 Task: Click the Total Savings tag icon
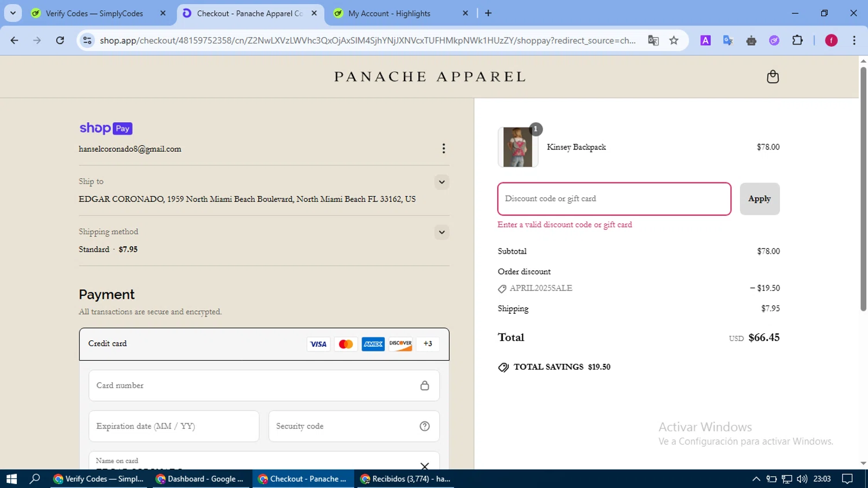pyautogui.click(x=503, y=367)
